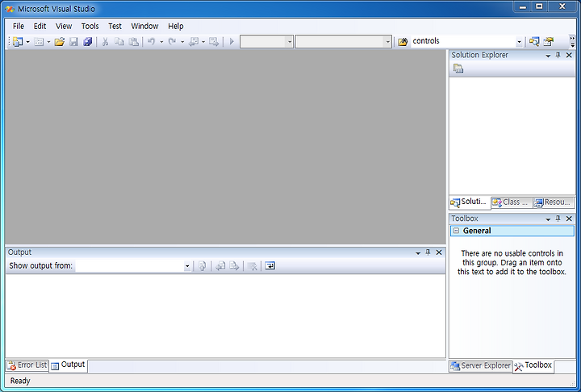Click the empty toolbox hint text
This screenshot has height=392, width=581.
click(x=512, y=262)
